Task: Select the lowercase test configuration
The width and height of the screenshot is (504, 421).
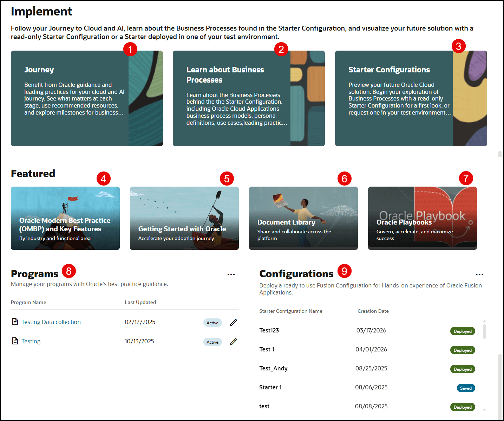Action: coord(367,406)
